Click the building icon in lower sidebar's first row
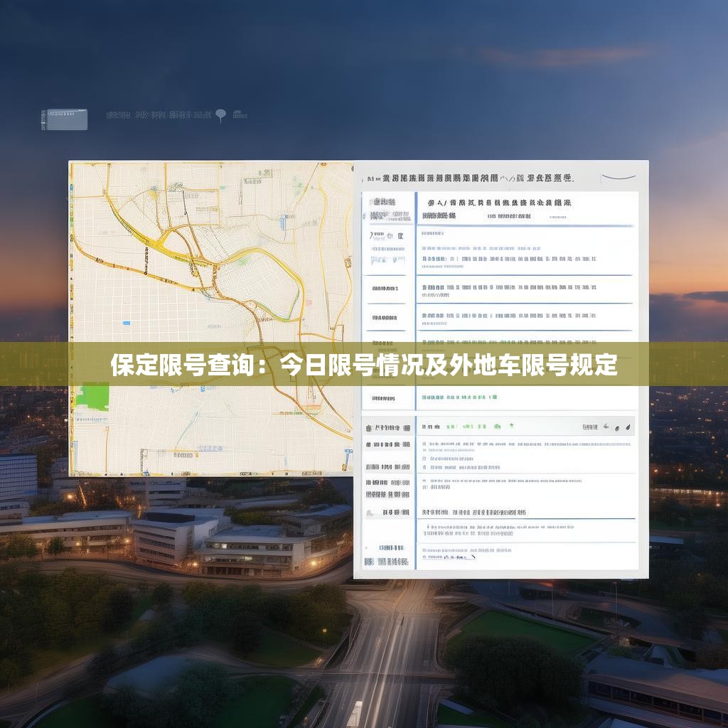This screenshot has height=728, width=728. point(368,429)
